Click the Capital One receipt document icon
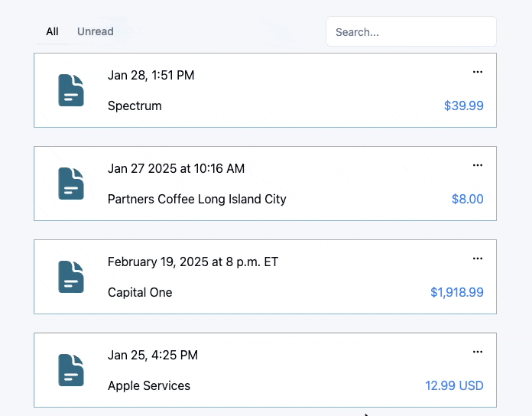 (x=71, y=277)
